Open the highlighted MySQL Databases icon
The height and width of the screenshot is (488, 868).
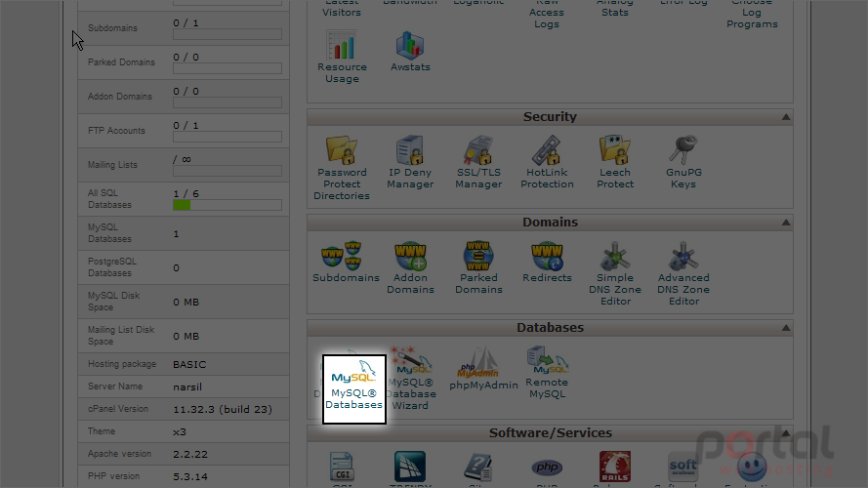coord(353,389)
